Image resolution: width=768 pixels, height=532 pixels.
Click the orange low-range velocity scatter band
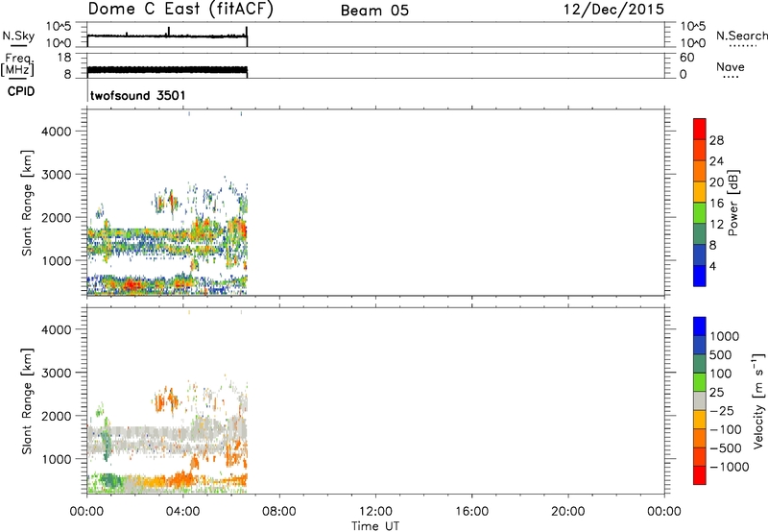182,480
